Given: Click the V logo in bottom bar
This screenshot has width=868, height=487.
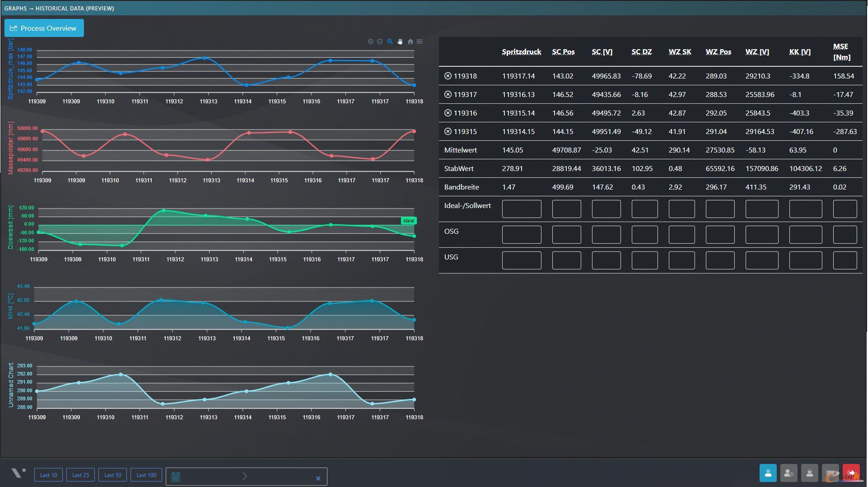Looking at the screenshot, I should (x=18, y=473).
